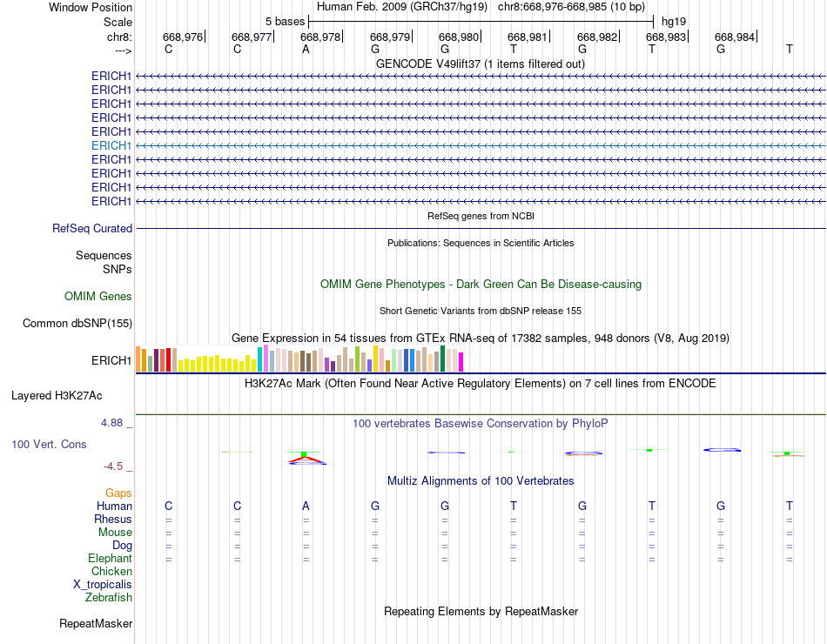This screenshot has width=827, height=644.
Task: Click the 668,984 position marker
Action: 735,37
